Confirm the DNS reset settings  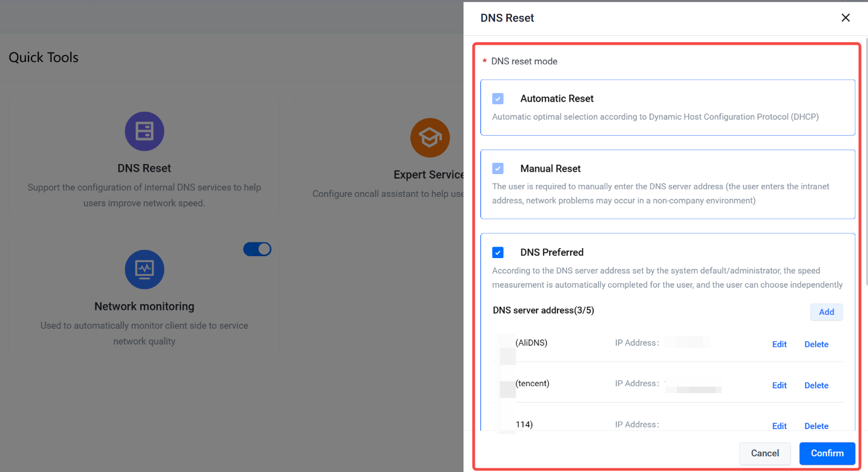click(x=827, y=453)
